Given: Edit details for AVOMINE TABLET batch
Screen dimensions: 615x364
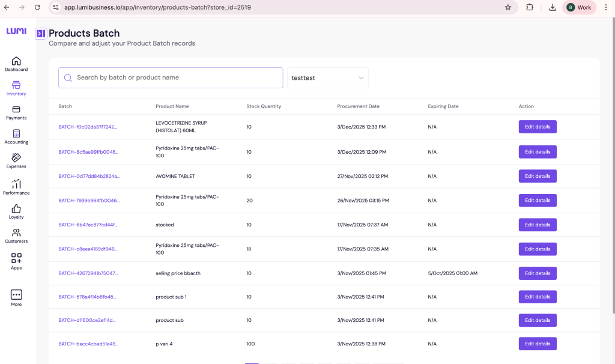Looking at the screenshot, I should coord(538,176).
